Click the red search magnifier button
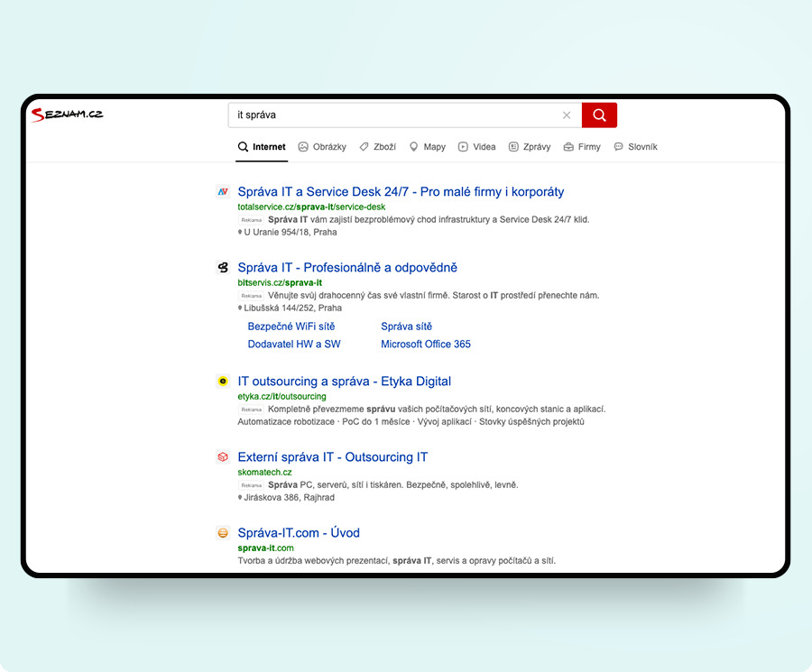Screen dimensions: 812x672 (599, 115)
